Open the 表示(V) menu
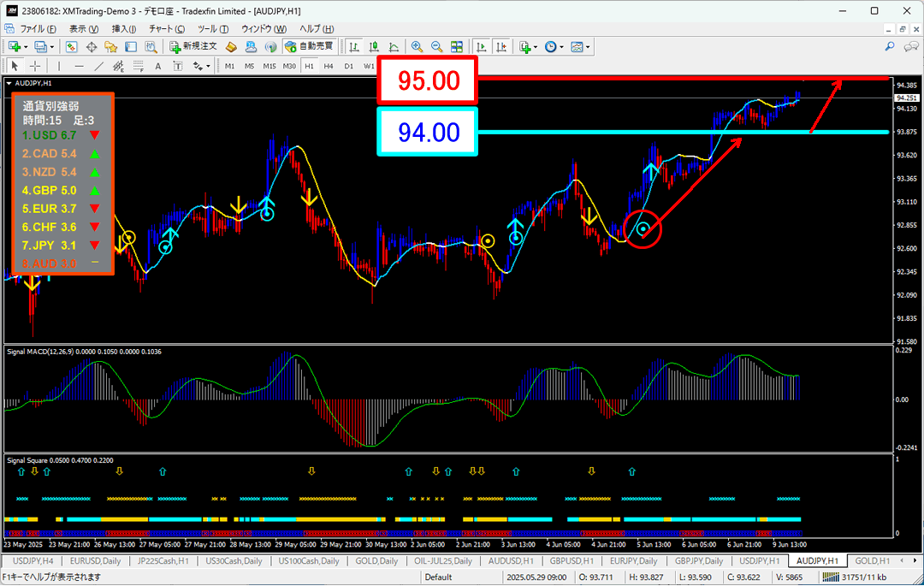This screenshot has height=586, width=924. click(84, 29)
